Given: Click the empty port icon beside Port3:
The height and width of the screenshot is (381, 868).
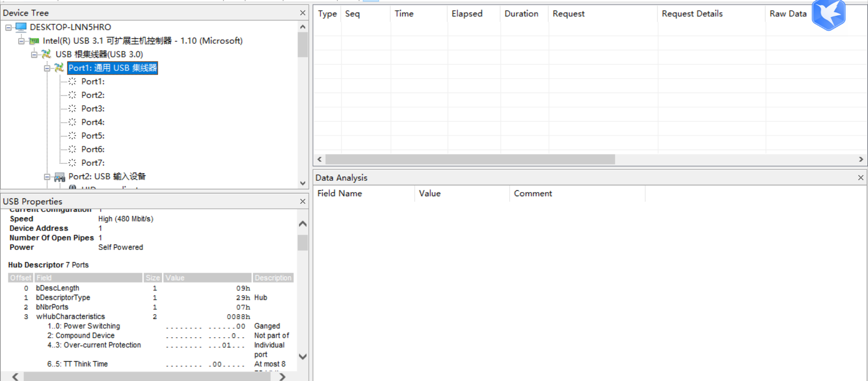Looking at the screenshot, I should [x=72, y=108].
